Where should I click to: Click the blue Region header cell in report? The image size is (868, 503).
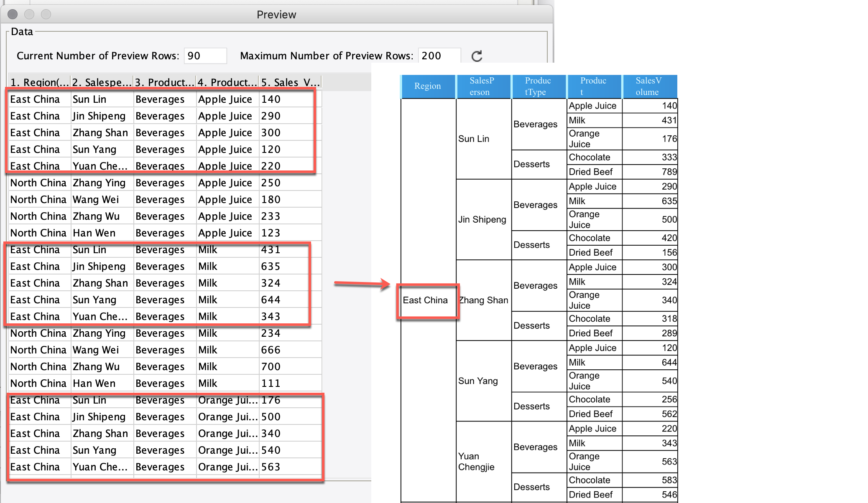click(427, 86)
